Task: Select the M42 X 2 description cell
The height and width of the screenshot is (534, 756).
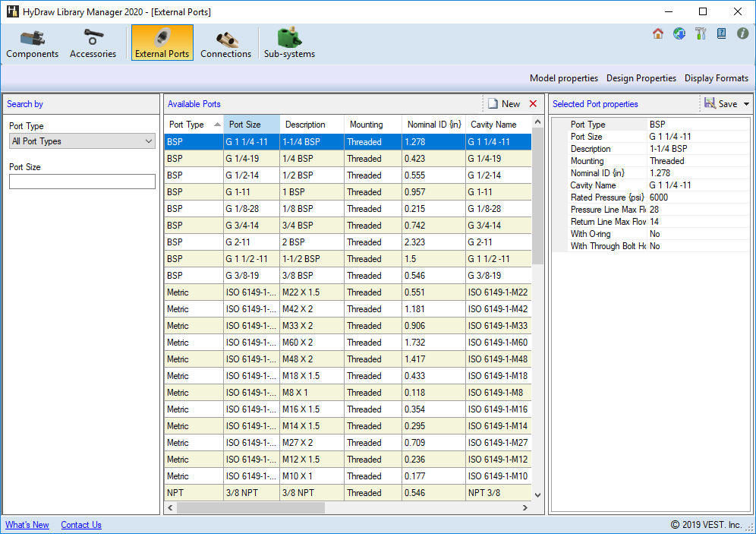Action: pos(312,309)
